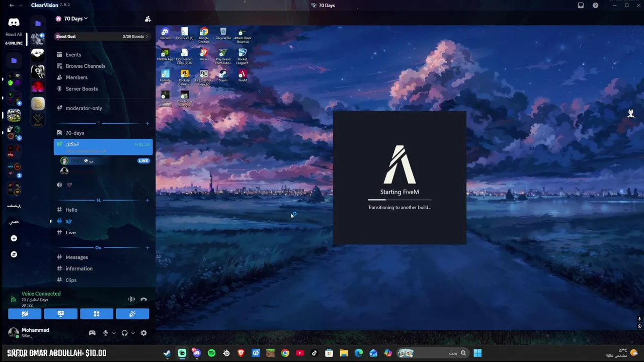The height and width of the screenshot is (362, 644).
Task: Collapse the H. channel category
Action: click(99, 200)
